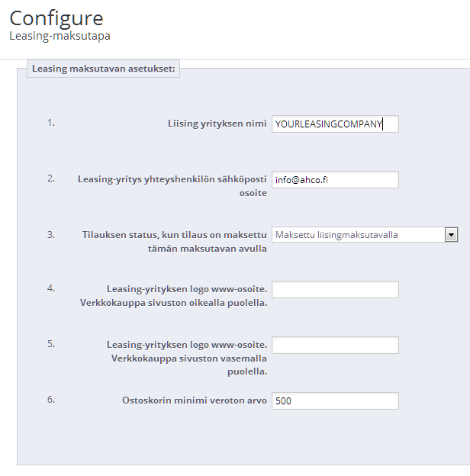Click the right-side logo www-osoite input field
The width and height of the screenshot is (470, 476).
pos(334,290)
